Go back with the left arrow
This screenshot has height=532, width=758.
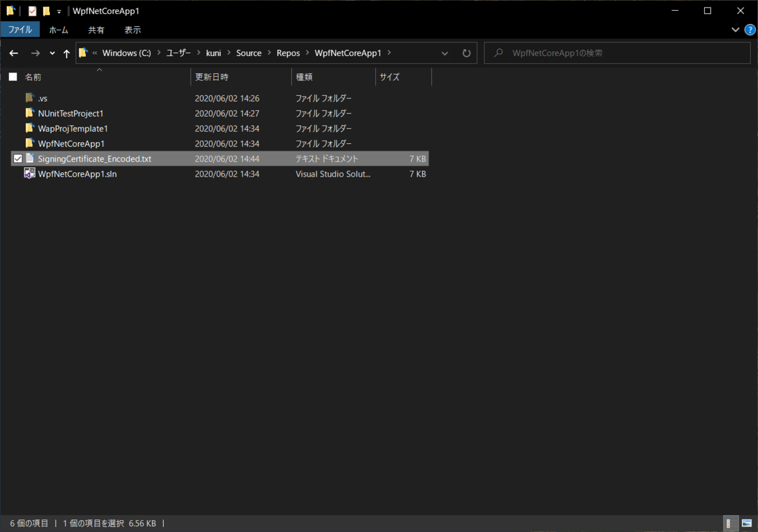(14, 54)
